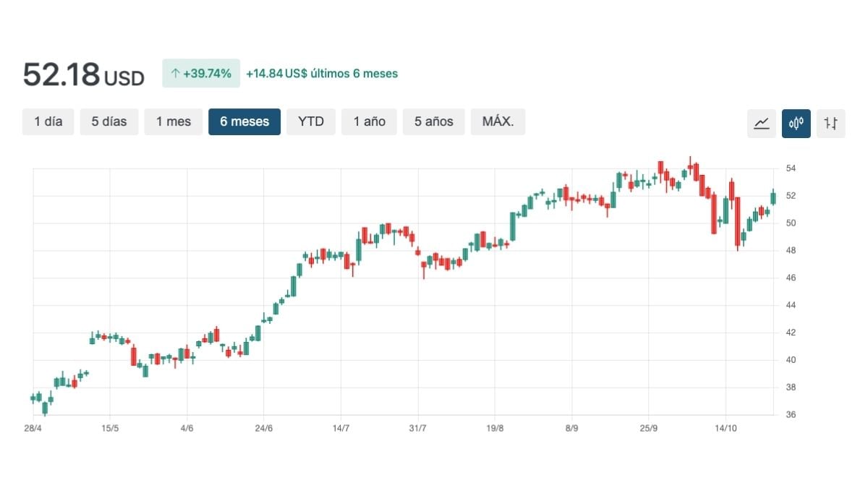Switch to the "1 mes" tab
Image resolution: width=868 pixels, height=488 pixels.
(x=173, y=121)
